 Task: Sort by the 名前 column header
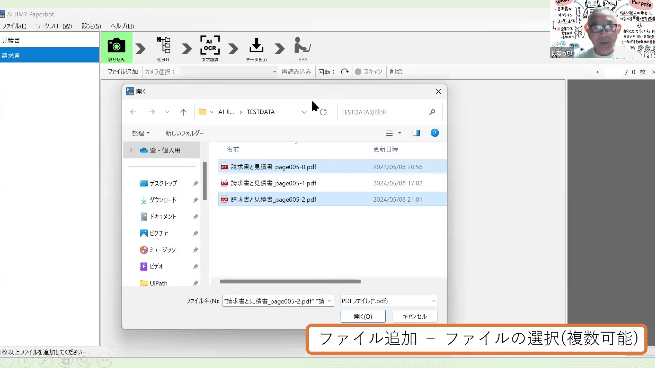(x=233, y=149)
